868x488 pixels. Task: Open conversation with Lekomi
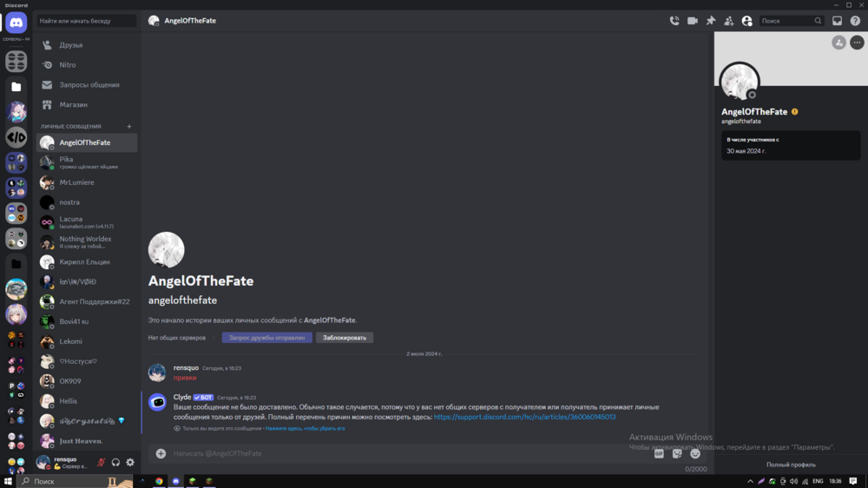[x=86, y=341]
